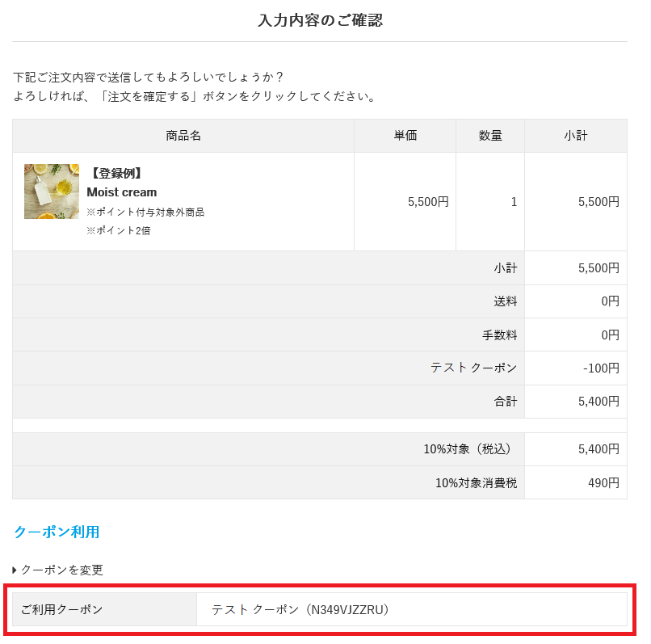The height and width of the screenshot is (644, 651).
Task: Click the クーポン利用 section heading
Action: (x=57, y=532)
